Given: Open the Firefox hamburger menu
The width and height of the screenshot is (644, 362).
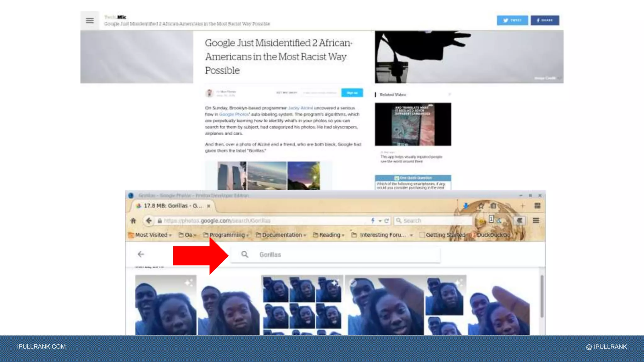Looking at the screenshot, I should tap(536, 221).
